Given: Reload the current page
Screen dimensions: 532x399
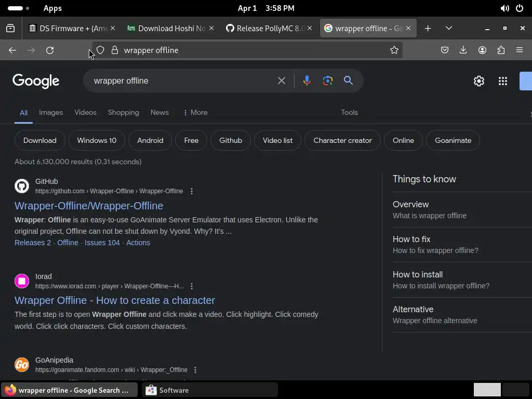Looking at the screenshot, I should [50, 50].
